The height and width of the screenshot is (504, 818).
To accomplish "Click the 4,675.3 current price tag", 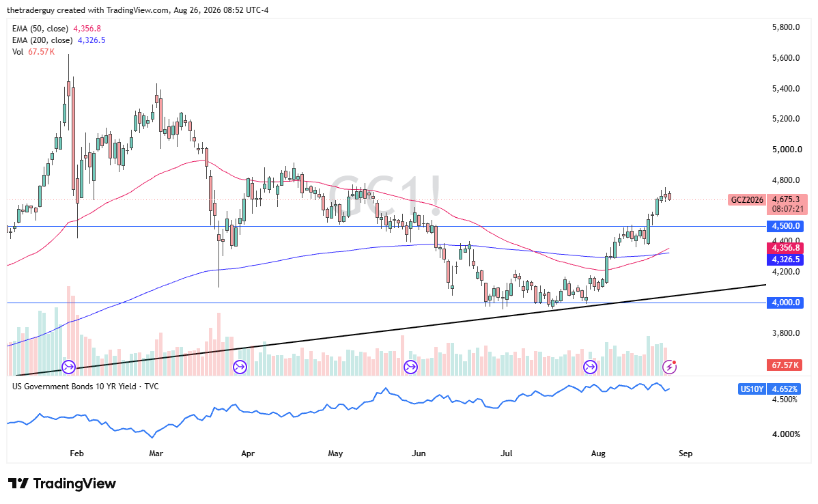I will point(786,199).
